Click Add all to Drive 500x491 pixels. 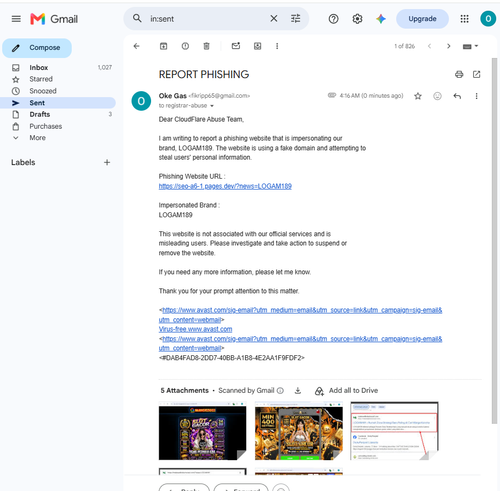coord(346,391)
